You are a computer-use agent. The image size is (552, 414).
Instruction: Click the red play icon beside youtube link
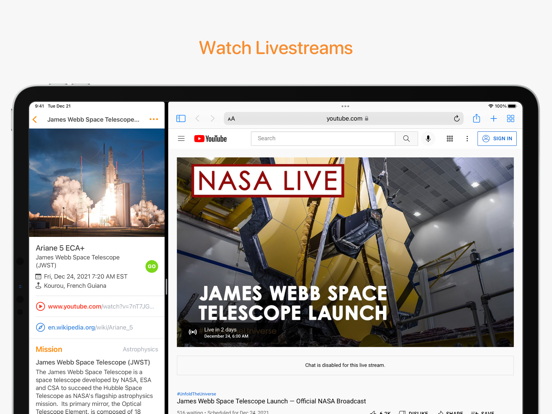40,307
